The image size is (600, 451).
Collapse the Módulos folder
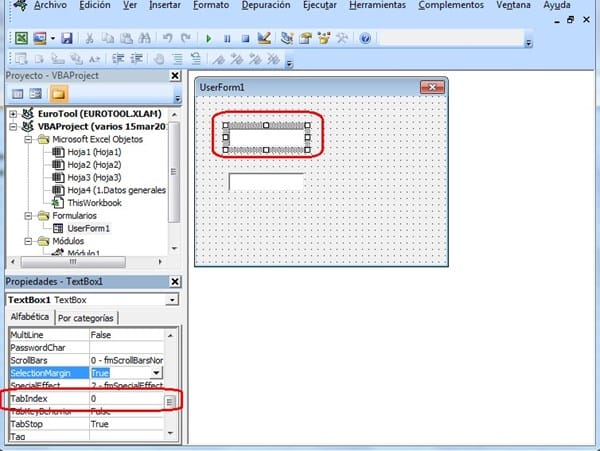tap(28, 241)
